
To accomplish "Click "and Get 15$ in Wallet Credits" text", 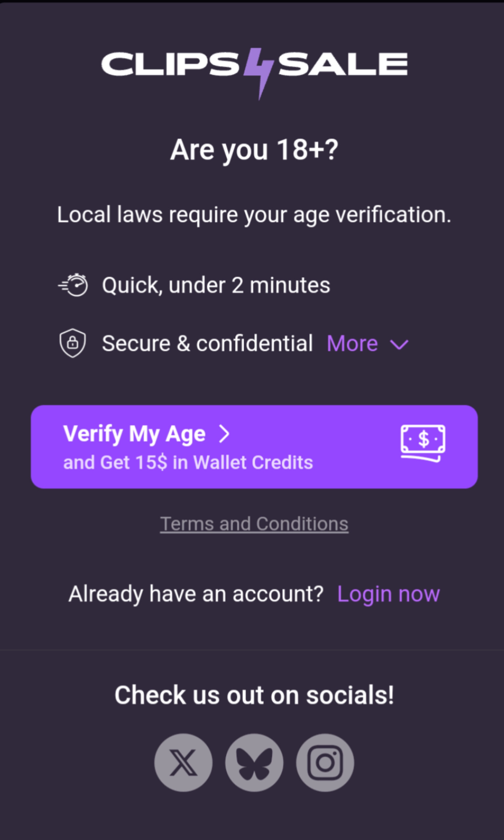I will click(188, 462).
